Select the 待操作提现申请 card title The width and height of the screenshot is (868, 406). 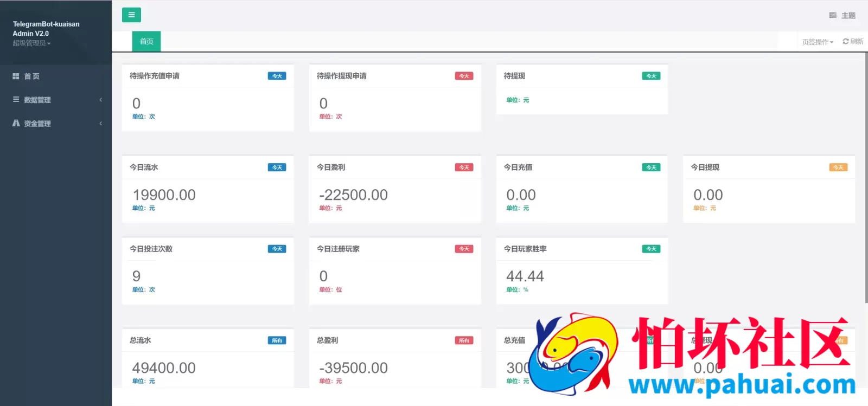pyautogui.click(x=342, y=76)
